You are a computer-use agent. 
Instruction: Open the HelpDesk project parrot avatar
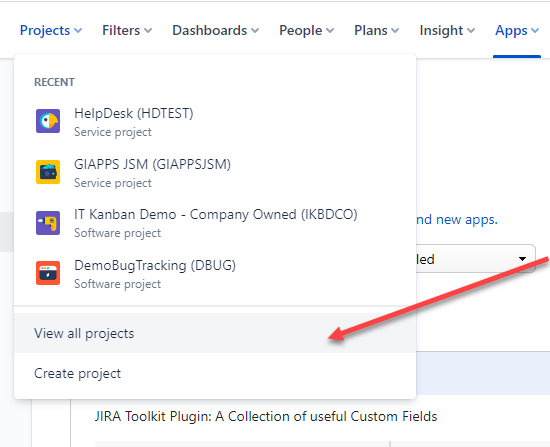(48, 121)
